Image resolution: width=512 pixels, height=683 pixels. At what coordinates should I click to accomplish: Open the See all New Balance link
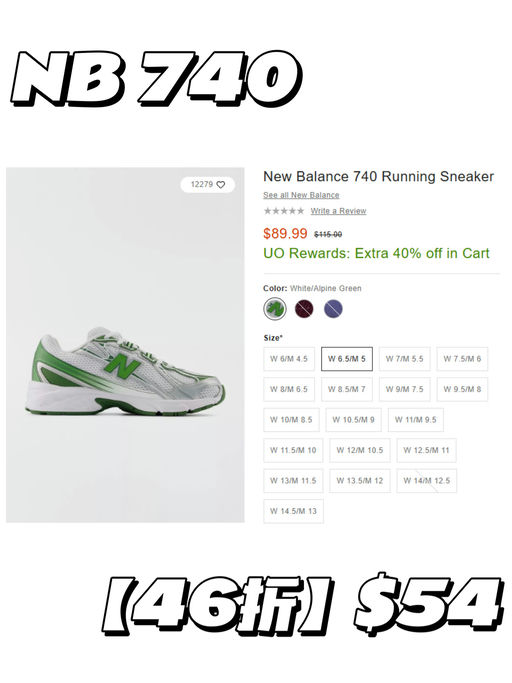click(x=301, y=195)
